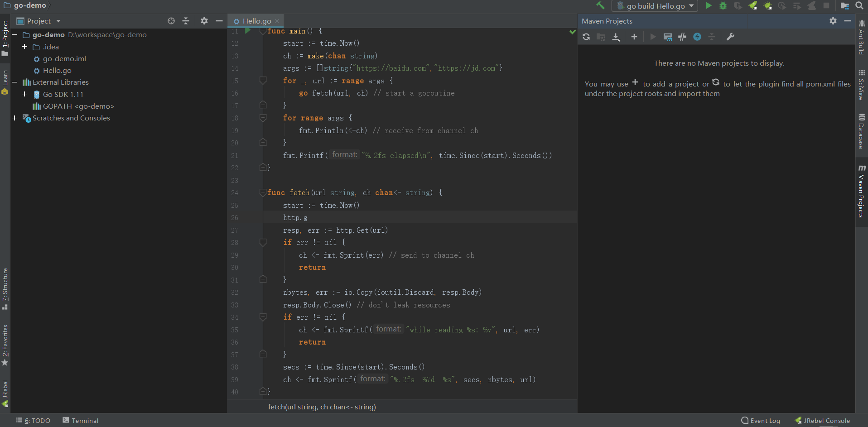
Task: Reimport all Maven projects
Action: pos(586,37)
